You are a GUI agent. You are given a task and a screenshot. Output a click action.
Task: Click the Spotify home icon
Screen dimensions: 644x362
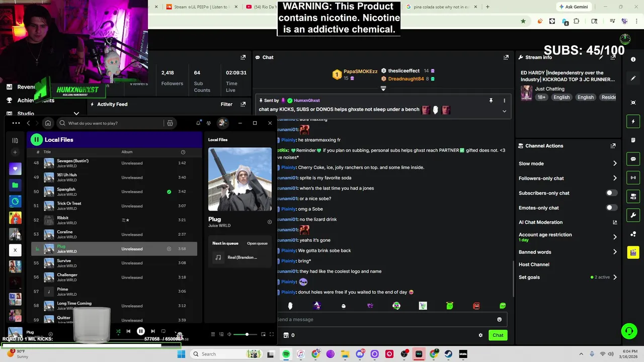point(48,123)
